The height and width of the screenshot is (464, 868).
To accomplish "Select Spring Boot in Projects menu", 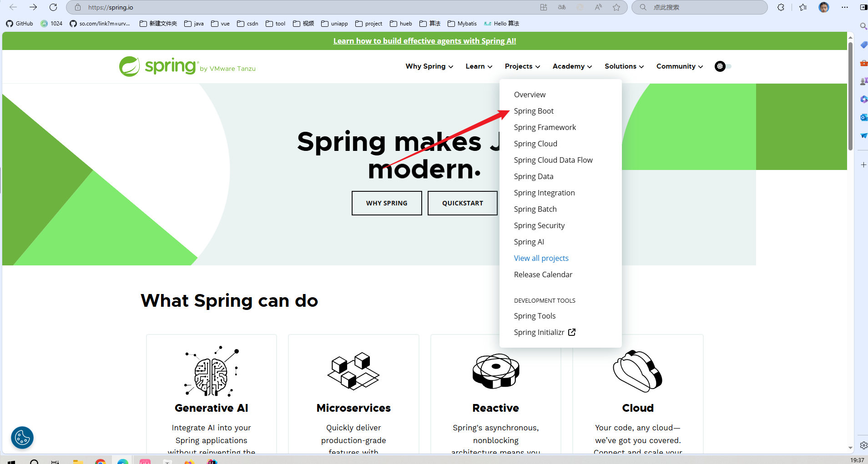I will tap(534, 111).
